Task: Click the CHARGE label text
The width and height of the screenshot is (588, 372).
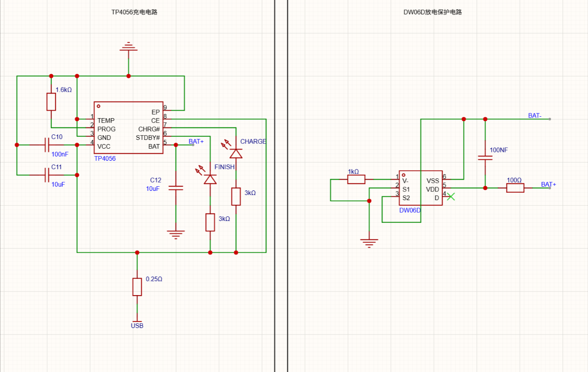Action: pyautogui.click(x=253, y=141)
